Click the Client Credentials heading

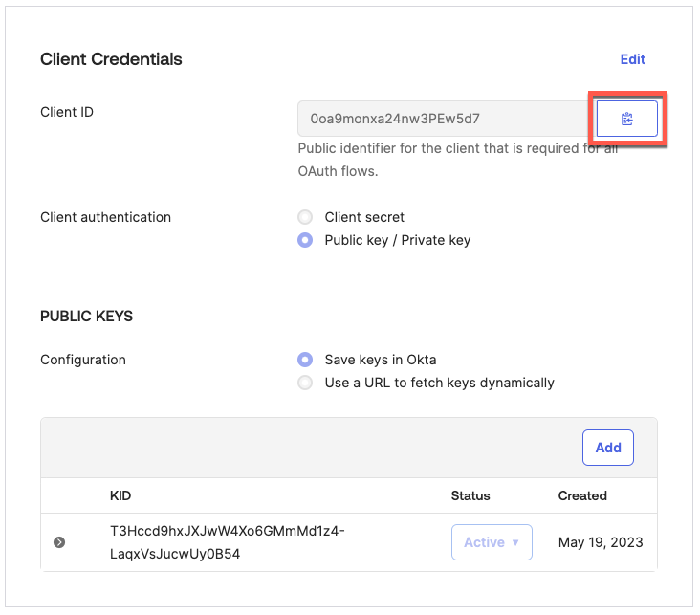[111, 59]
